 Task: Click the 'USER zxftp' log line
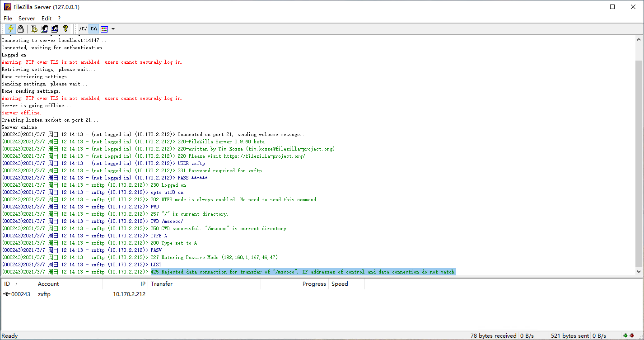(103, 163)
